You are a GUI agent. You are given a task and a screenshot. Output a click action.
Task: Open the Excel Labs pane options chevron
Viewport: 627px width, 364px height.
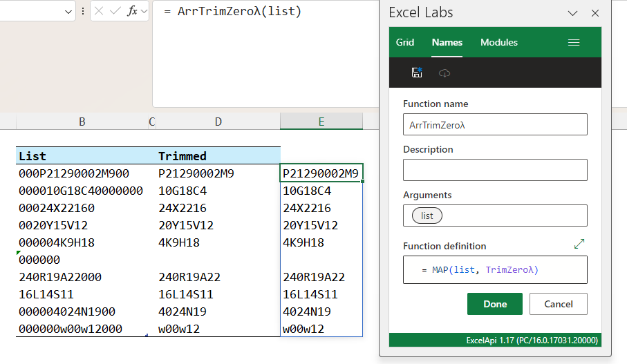click(x=572, y=13)
